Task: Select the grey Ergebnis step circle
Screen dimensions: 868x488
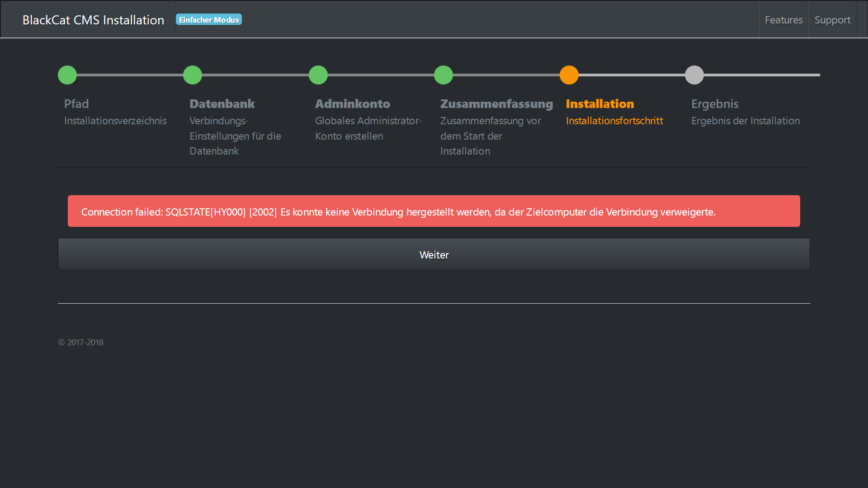Action: pos(694,75)
